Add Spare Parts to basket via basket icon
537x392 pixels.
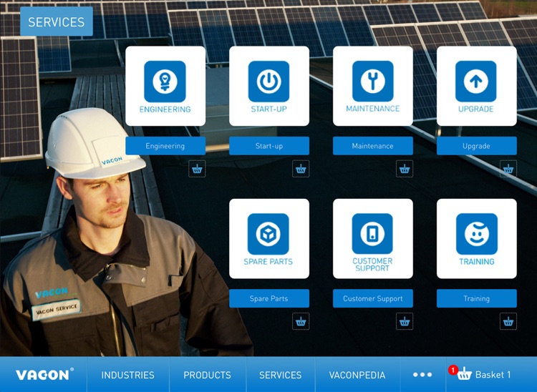(301, 321)
